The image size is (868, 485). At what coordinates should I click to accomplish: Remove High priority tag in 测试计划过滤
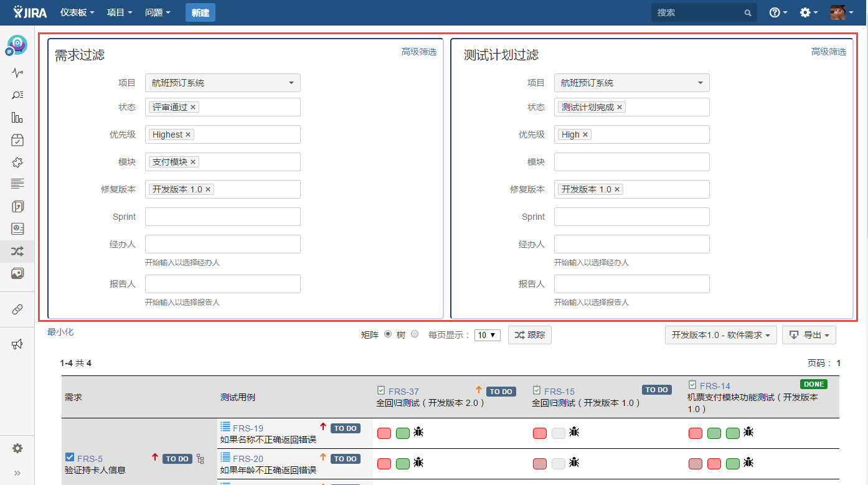tap(585, 134)
